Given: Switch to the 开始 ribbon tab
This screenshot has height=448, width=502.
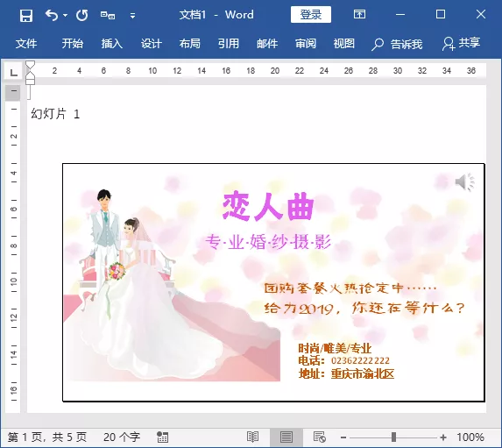Looking at the screenshot, I should [73, 43].
